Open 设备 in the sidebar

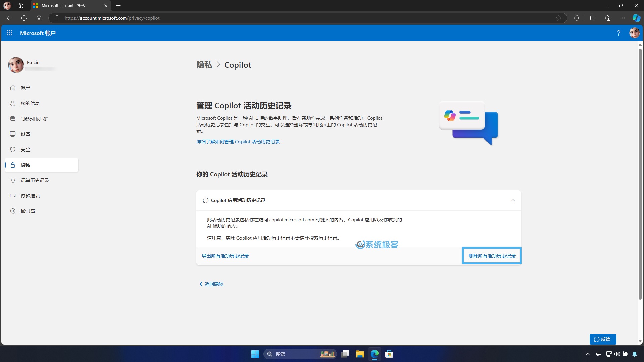tap(42, 134)
